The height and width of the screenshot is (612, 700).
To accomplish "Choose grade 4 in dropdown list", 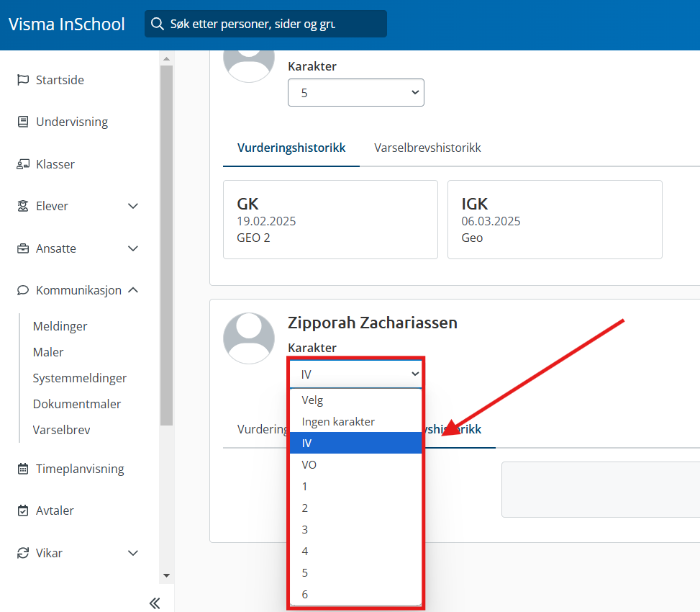I will point(356,551).
